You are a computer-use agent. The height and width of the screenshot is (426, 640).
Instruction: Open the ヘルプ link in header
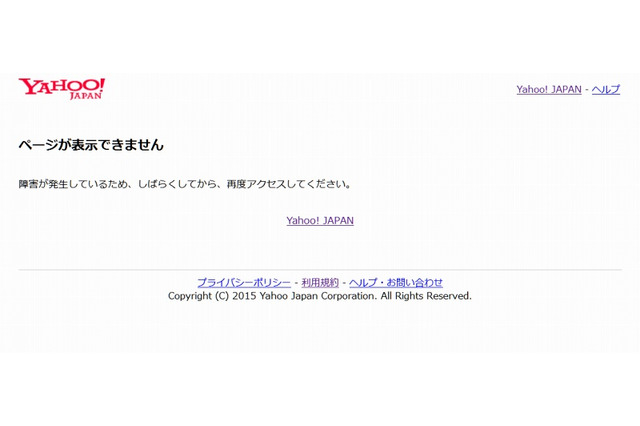point(606,89)
